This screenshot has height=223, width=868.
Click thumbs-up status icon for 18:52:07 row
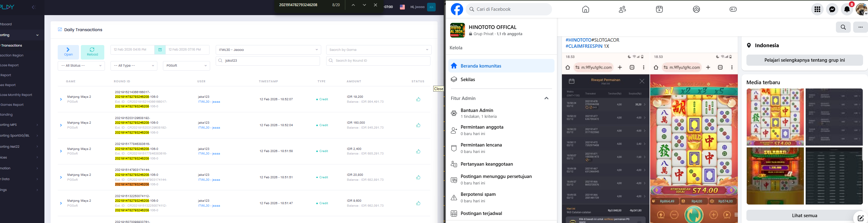tap(418, 99)
